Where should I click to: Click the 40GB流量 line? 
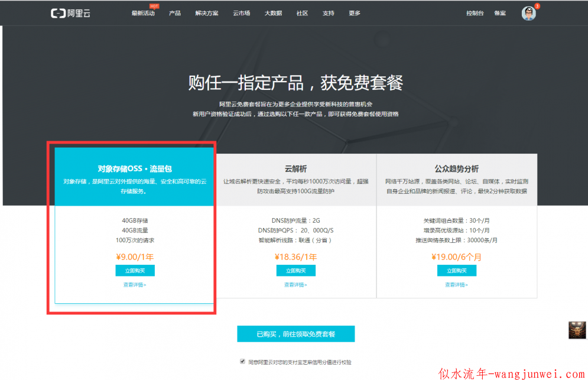(135, 230)
